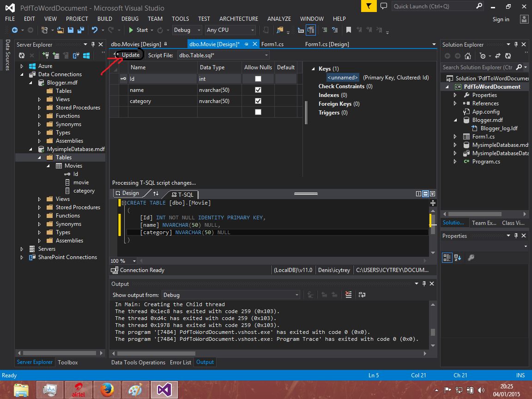Expand the Servers node
The height and width of the screenshot is (399, 532).
pyautogui.click(x=22, y=249)
